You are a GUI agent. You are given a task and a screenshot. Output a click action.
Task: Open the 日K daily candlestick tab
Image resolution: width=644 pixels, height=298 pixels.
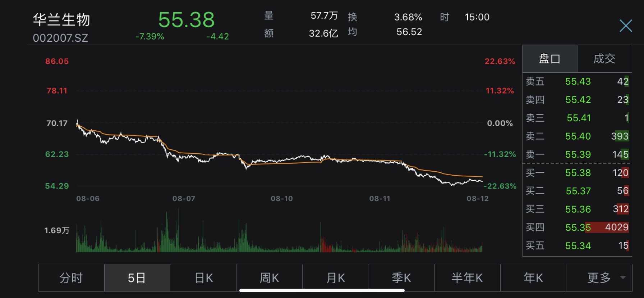tap(203, 278)
